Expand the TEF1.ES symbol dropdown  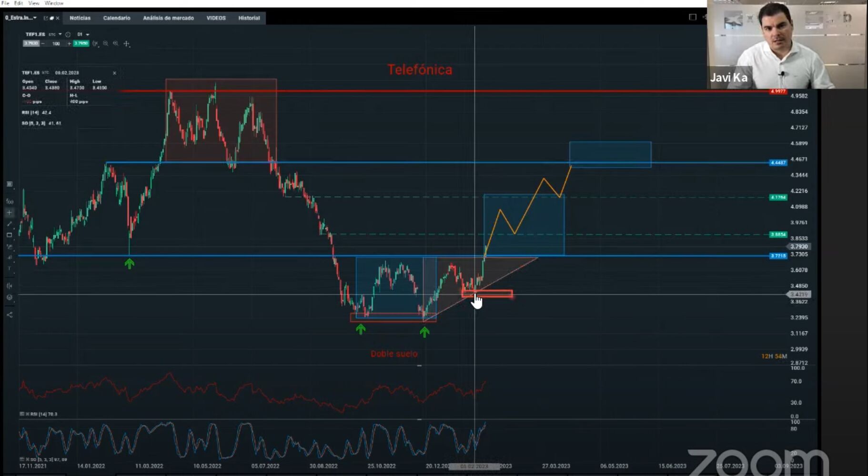tap(60, 34)
